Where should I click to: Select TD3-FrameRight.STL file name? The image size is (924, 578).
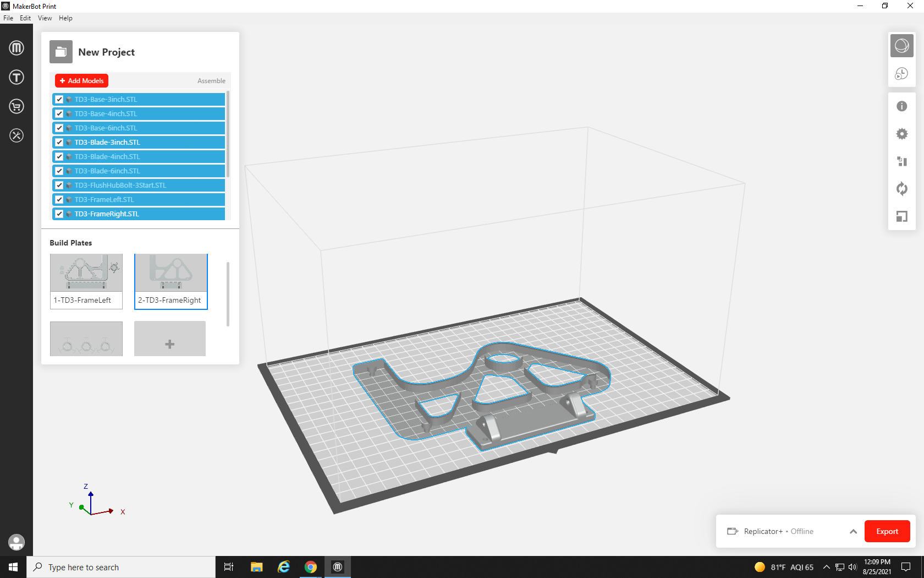[x=107, y=214]
